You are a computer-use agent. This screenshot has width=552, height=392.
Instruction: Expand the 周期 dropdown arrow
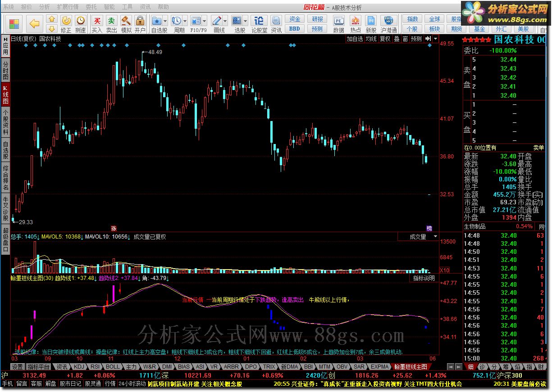[x=185, y=21]
